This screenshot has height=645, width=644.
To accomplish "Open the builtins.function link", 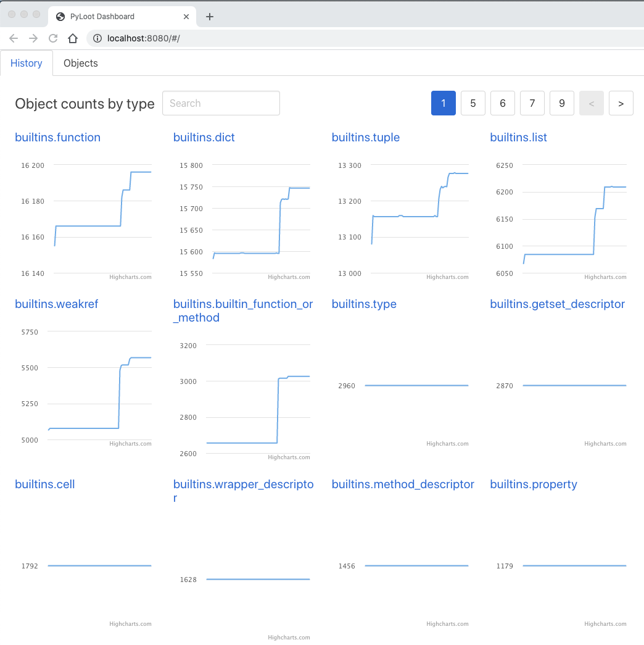I will click(x=57, y=138).
